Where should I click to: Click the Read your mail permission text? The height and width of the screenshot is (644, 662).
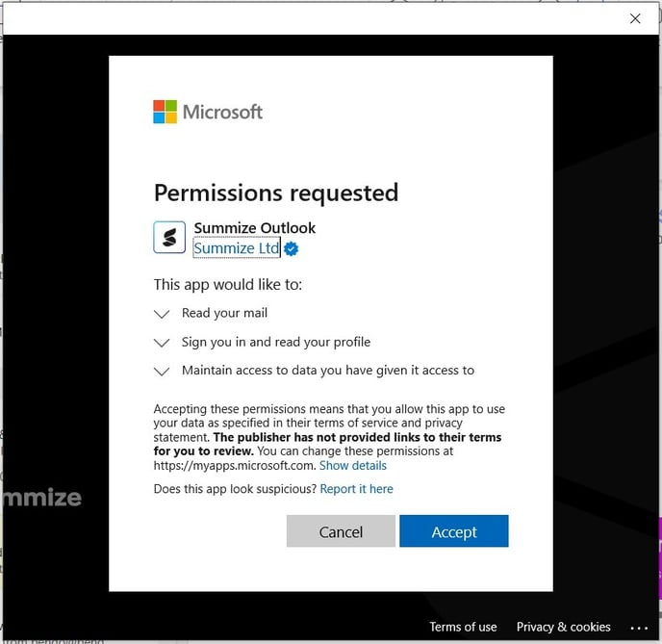pyautogui.click(x=224, y=313)
